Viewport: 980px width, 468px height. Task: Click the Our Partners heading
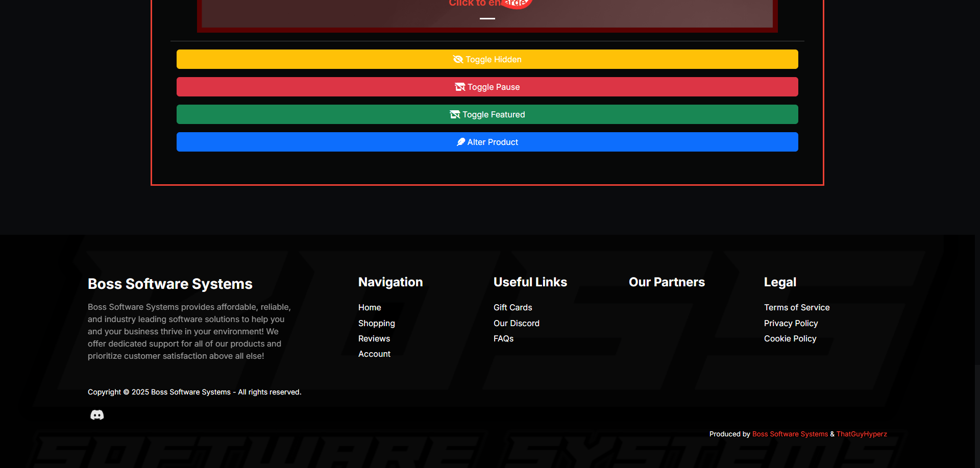pos(667,282)
